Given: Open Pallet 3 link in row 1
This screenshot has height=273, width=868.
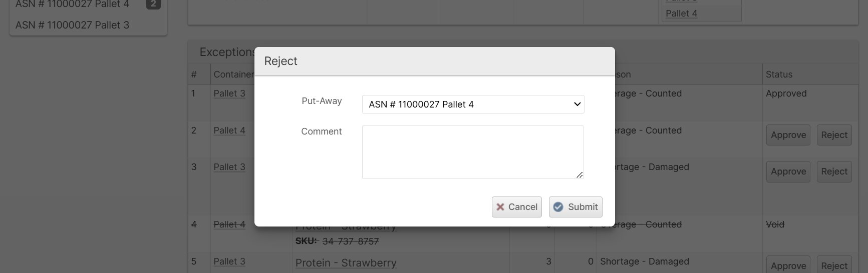Looking at the screenshot, I should 229,93.
